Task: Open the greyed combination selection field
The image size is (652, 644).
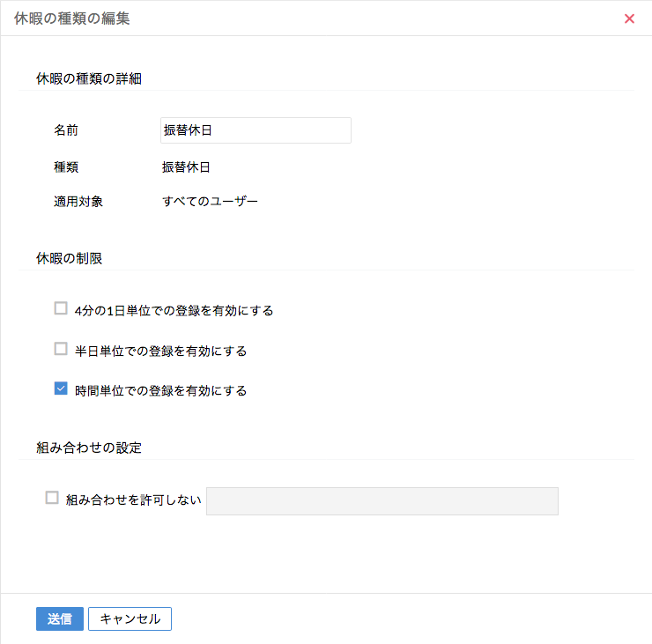Action: tap(382, 500)
